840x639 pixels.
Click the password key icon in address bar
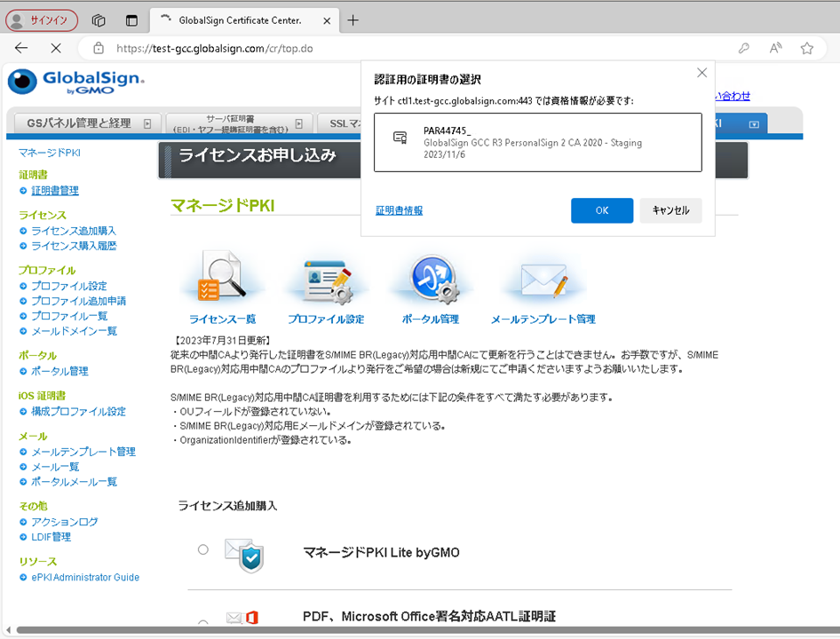pos(744,49)
